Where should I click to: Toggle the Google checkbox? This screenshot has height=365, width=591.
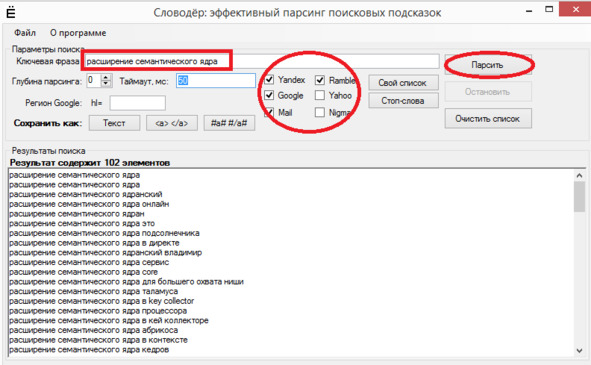pyautogui.click(x=269, y=95)
